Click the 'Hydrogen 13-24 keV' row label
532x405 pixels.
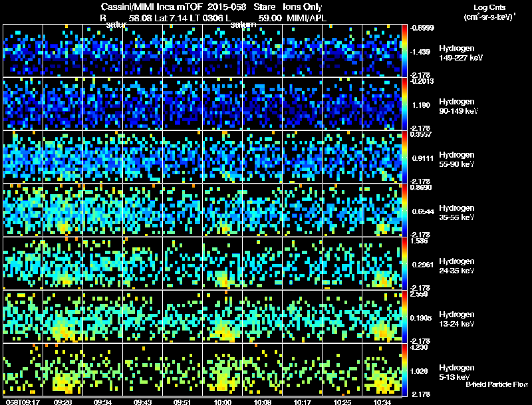click(456, 319)
